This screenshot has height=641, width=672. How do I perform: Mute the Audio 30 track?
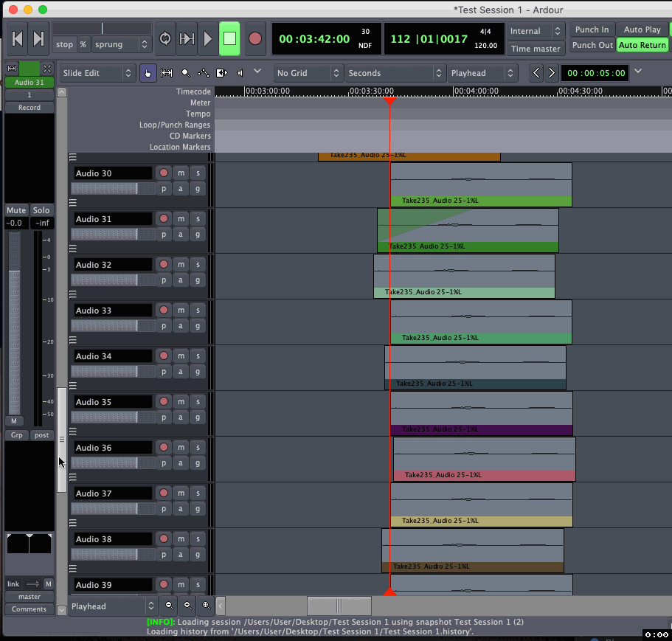coord(181,173)
